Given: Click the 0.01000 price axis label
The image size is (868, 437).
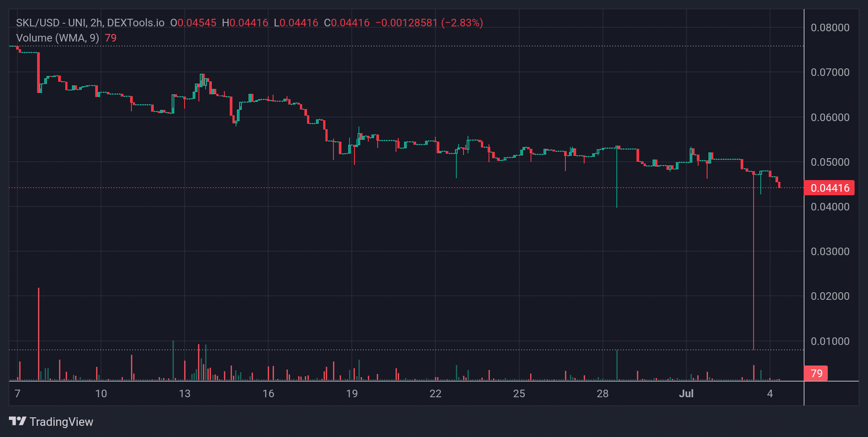Looking at the screenshot, I should point(830,341).
